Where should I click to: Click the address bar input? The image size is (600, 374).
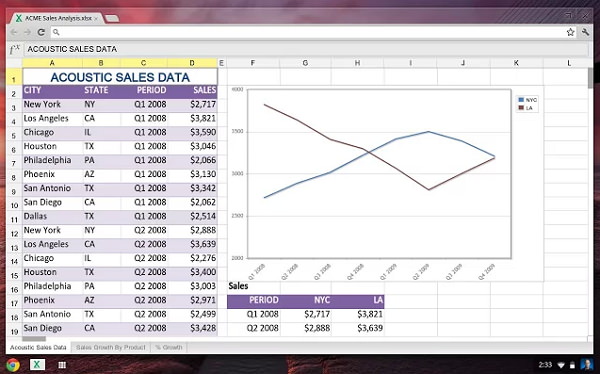click(x=312, y=32)
